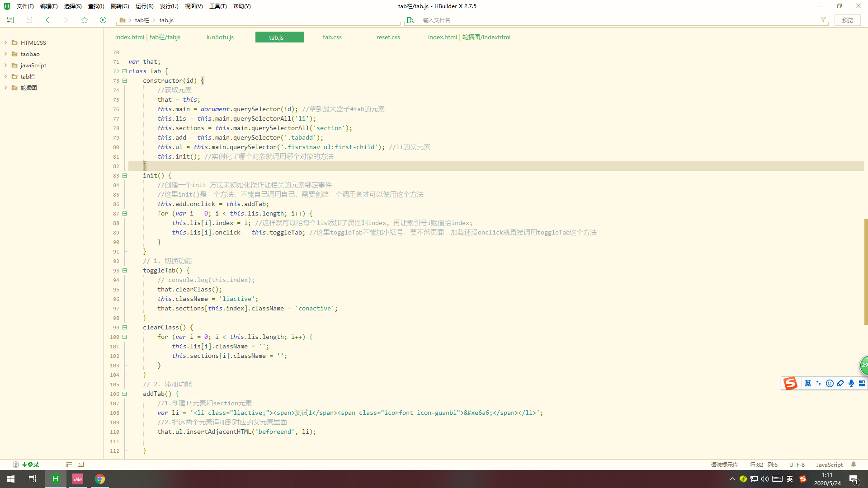Switch to the tab.css tab
The image size is (868, 488).
(x=332, y=37)
